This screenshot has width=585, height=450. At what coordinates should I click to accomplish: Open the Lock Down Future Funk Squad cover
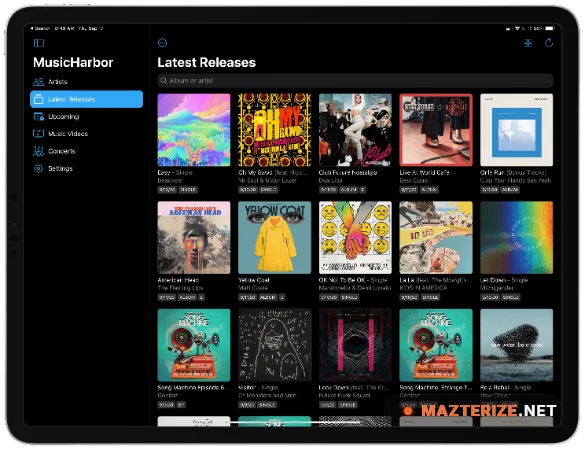tap(355, 345)
